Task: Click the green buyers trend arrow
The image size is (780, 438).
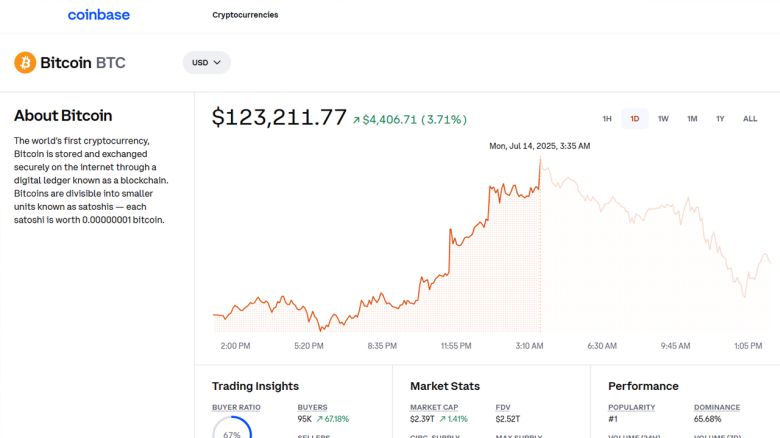Action: [319, 419]
